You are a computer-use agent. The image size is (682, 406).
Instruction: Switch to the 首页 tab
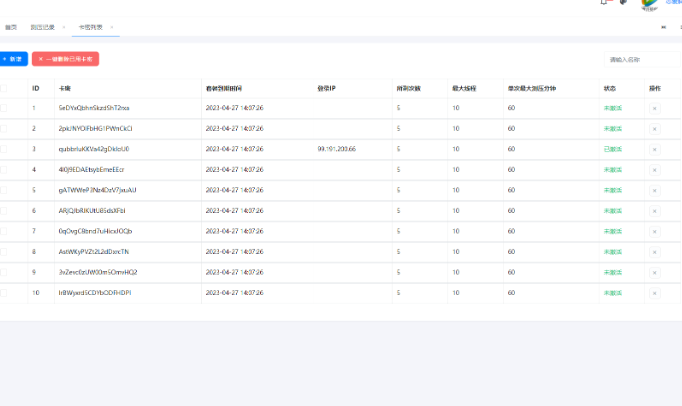[x=11, y=27]
